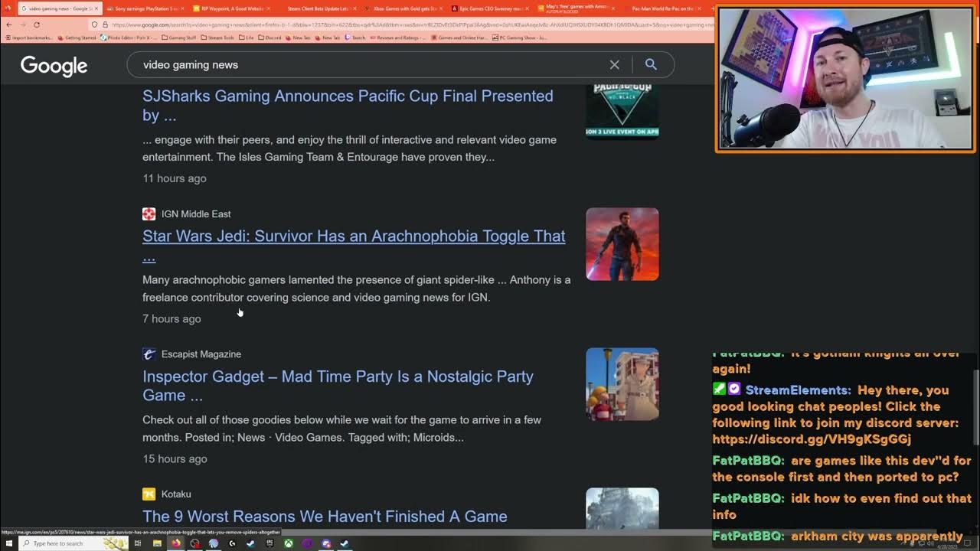Click 'Escapist Magazine' source name
The height and width of the screenshot is (551, 980).
pyautogui.click(x=201, y=354)
